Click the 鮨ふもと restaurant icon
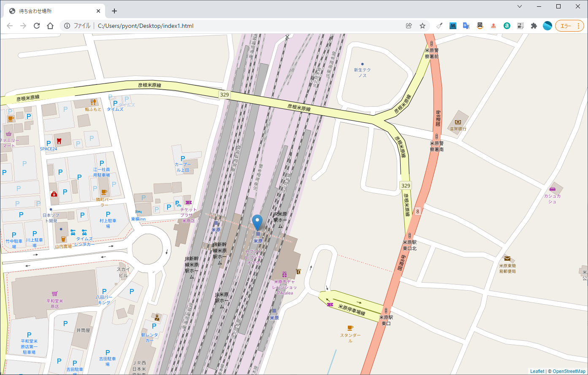 (93, 102)
